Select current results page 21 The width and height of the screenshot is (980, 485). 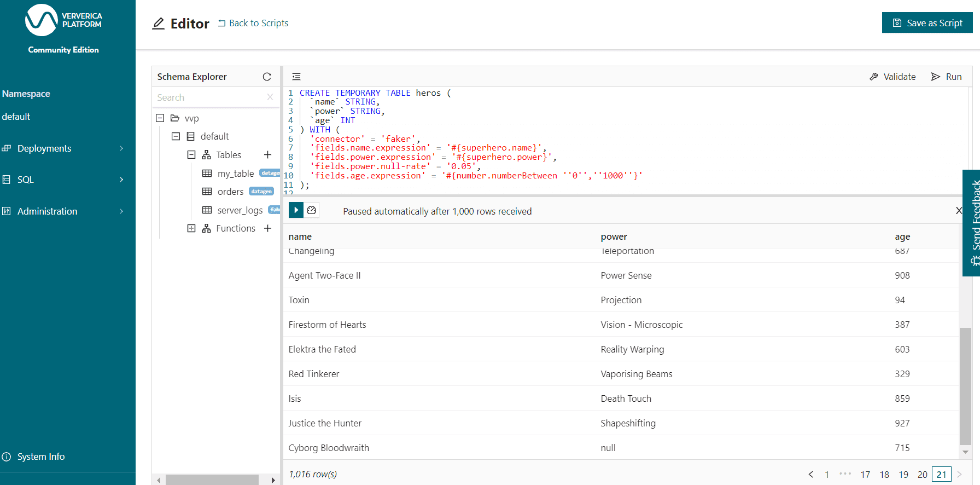click(942, 475)
